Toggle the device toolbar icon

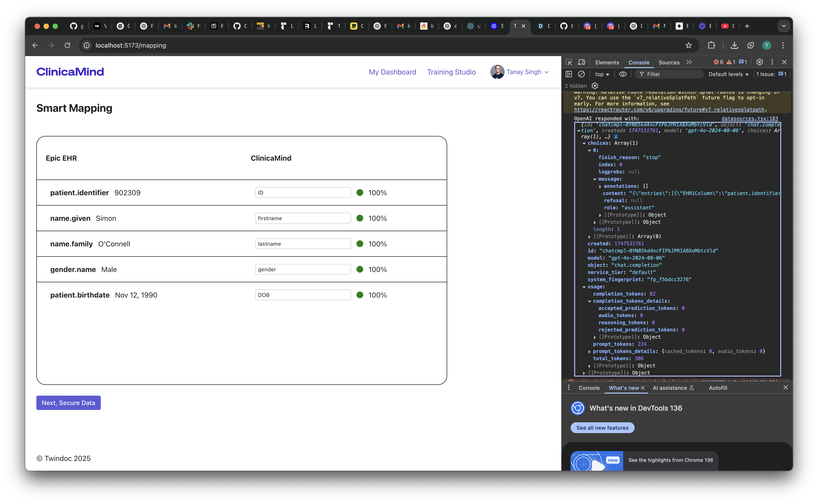pyautogui.click(x=582, y=62)
